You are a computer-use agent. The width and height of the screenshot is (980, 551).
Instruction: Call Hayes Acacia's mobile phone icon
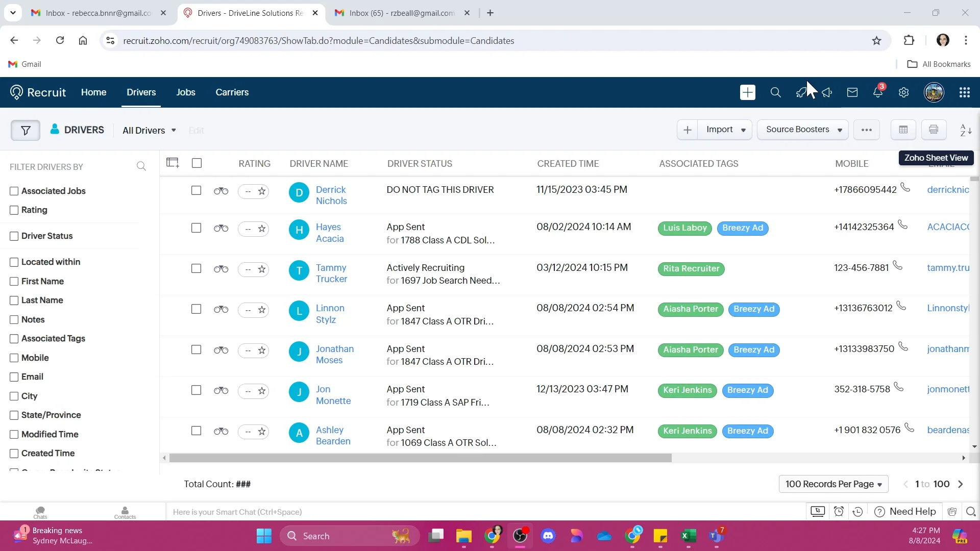point(902,224)
